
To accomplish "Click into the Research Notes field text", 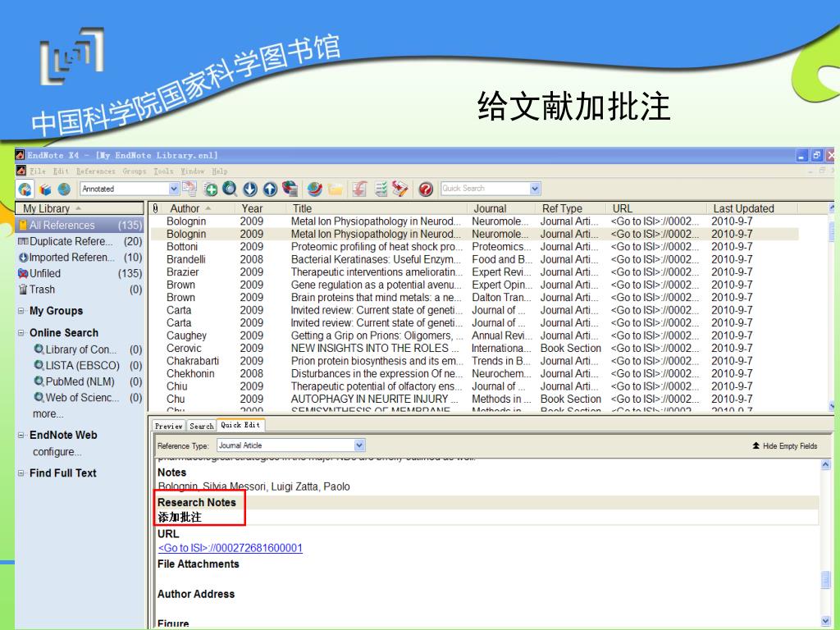I will (x=180, y=518).
